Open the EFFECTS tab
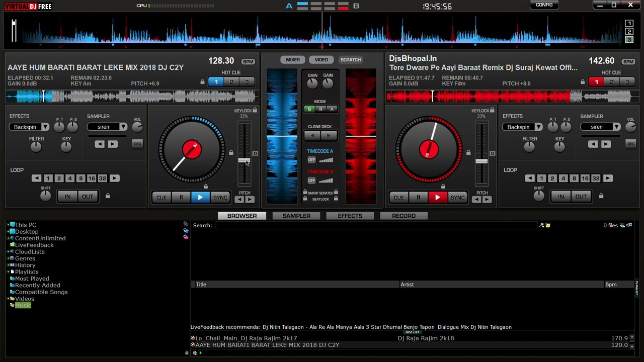The height and width of the screenshot is (362, 644). click(x=350, y=216)
